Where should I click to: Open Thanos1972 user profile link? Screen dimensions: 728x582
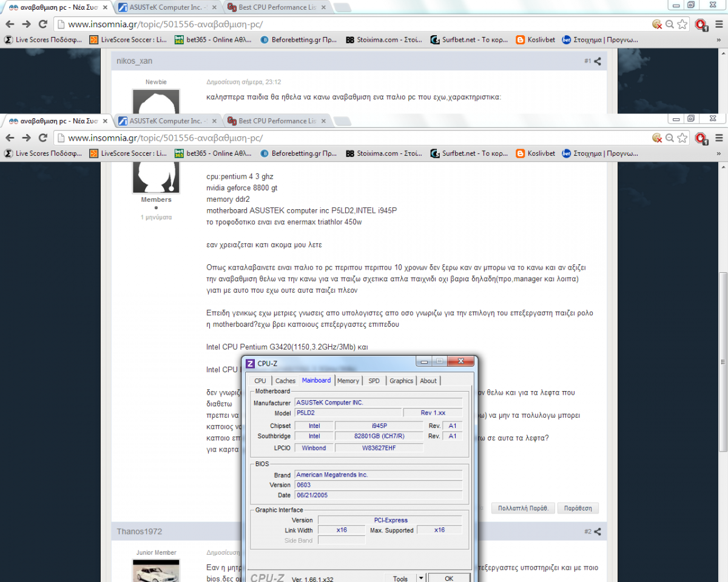[140, 532]
